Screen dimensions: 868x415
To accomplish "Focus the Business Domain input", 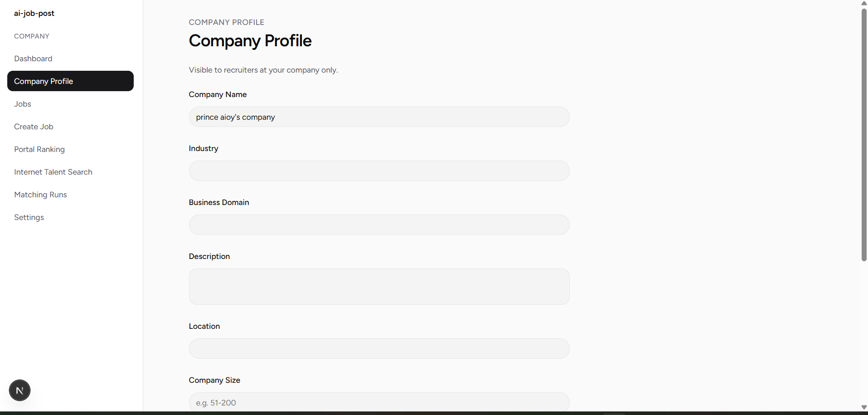I will (x=379, y=225).
